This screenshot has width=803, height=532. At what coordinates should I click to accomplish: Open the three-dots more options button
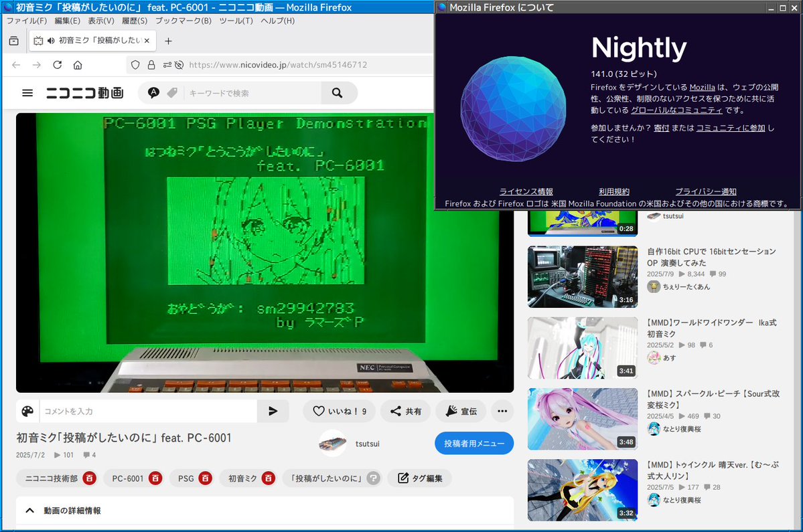[502, 412]
